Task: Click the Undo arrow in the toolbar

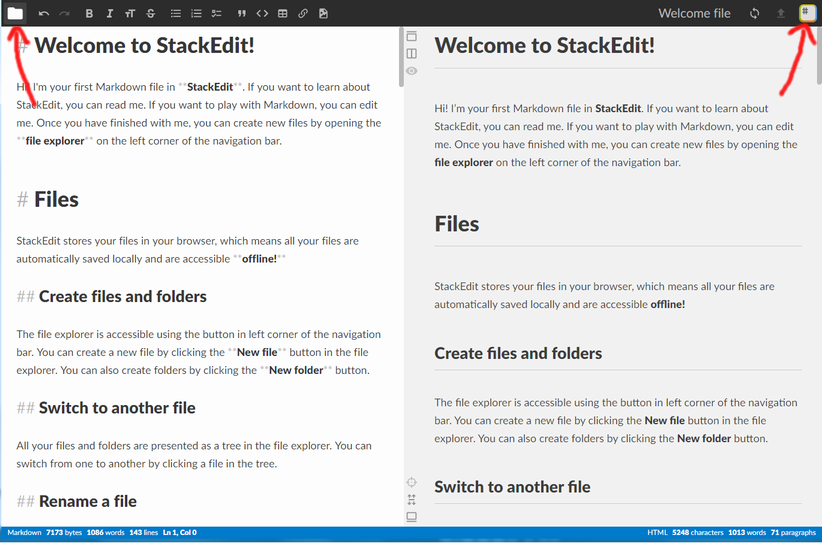Action: click(44, 14)
